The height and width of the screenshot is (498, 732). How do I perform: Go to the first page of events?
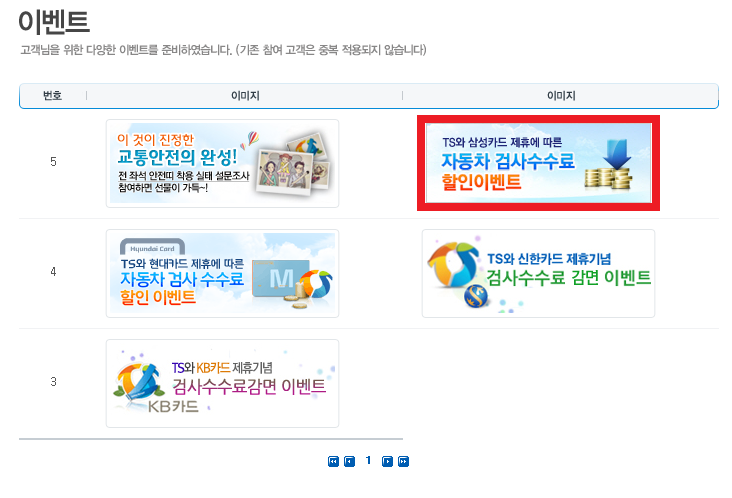[x=333, y=461]
